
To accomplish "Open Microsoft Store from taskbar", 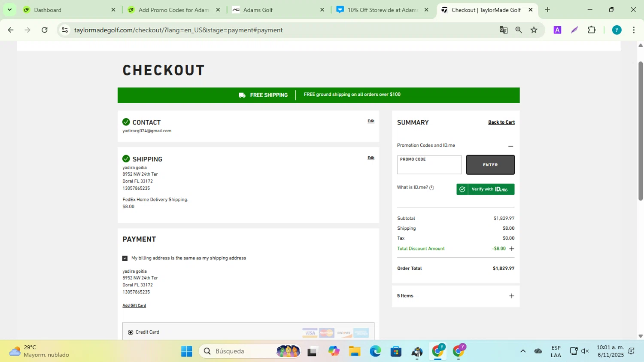I will (x=396, y=351).
